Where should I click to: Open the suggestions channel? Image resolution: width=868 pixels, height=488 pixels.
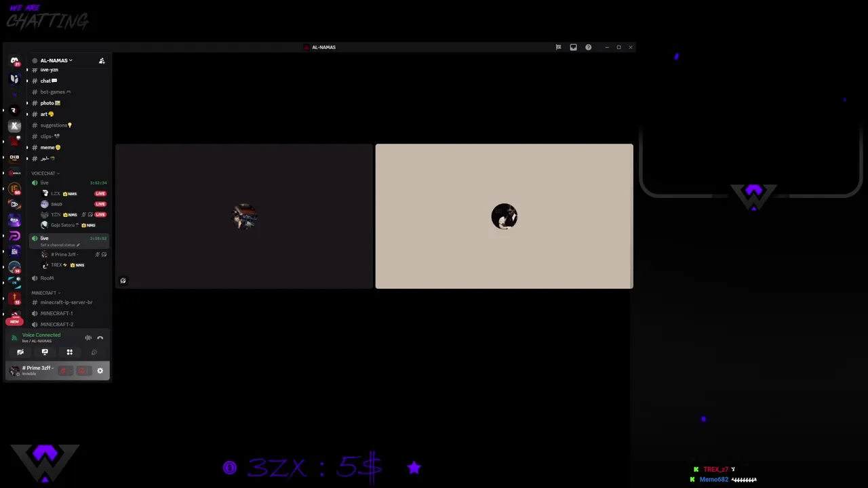68,125
